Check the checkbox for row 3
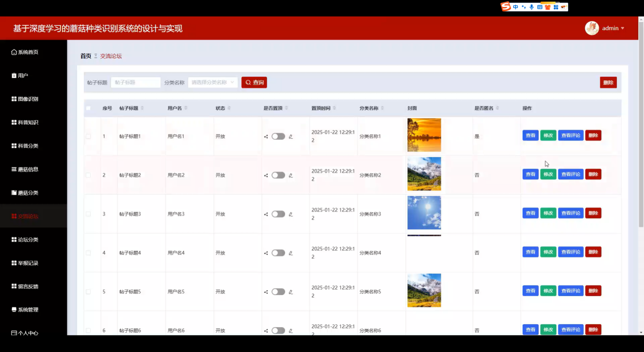 pos(88,214)
